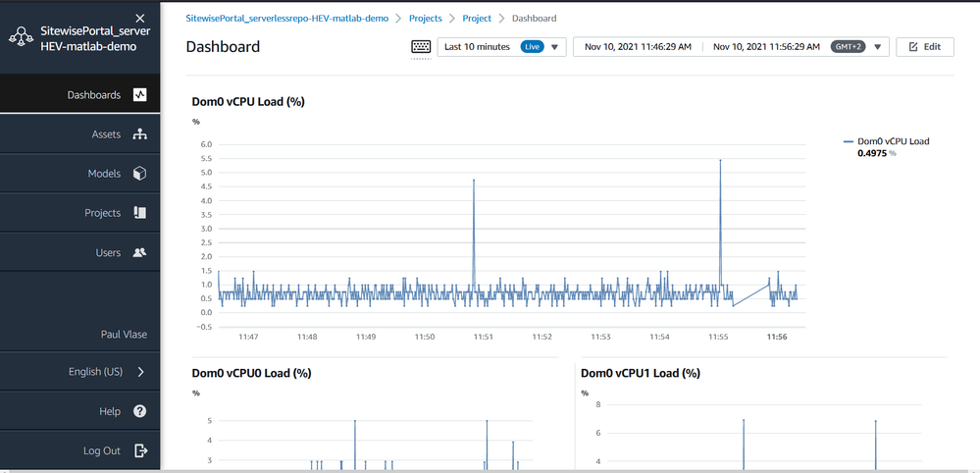Expand the English (US) language chevron
The width and height of the screenshot is (980, 473).
140,372
